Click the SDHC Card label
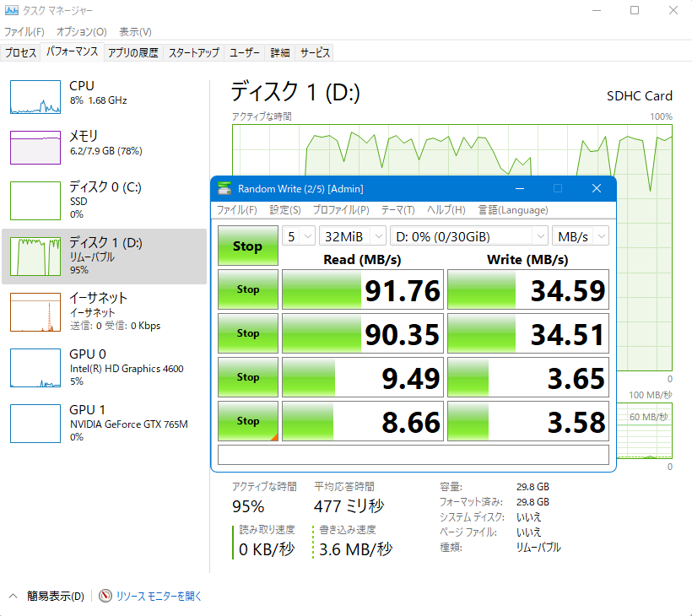Image resolution: width=692 pixels, height=616 pixels. 640,95
